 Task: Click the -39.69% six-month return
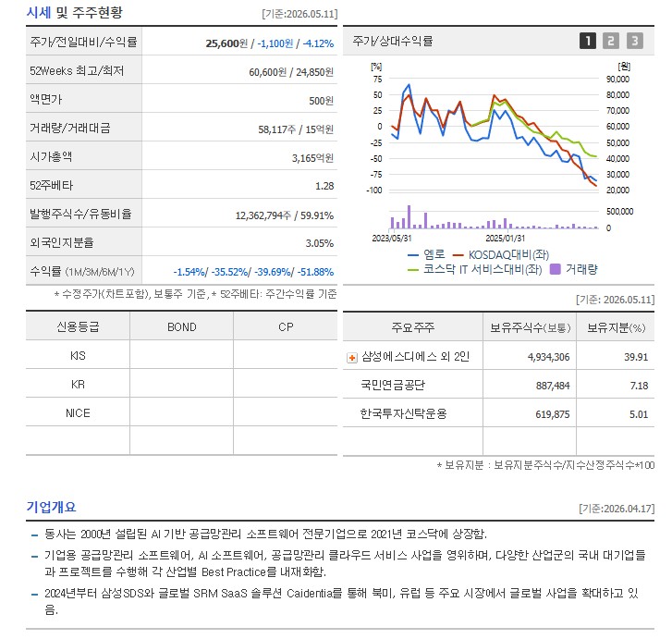tap(274, 272)
